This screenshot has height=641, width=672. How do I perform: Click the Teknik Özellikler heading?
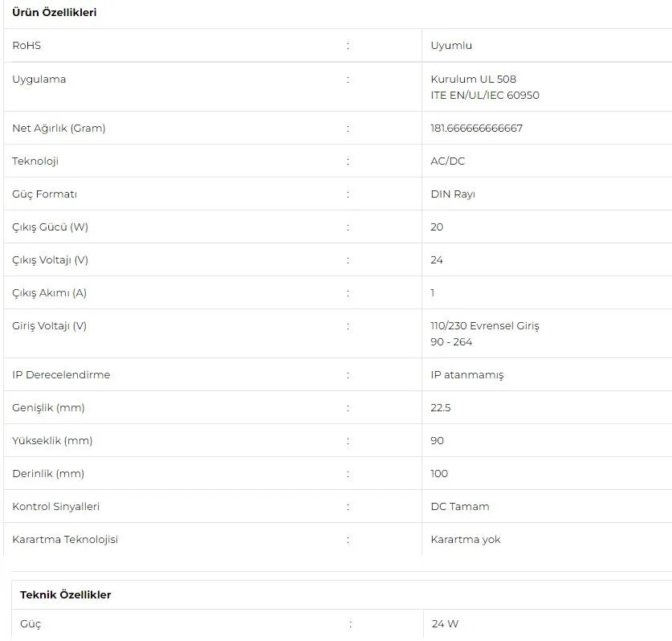(66, 595)
